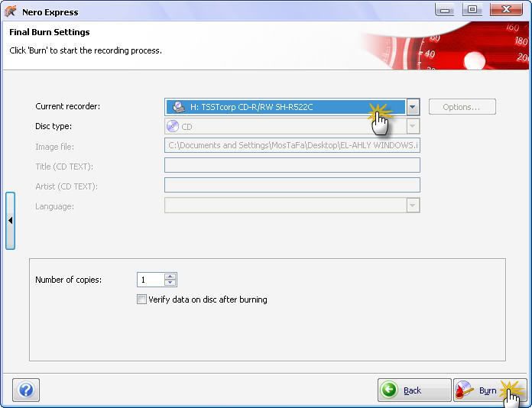Screen dimensions: 532x408
Task: Increase the number of copies
Action: (x=170, y=277)
